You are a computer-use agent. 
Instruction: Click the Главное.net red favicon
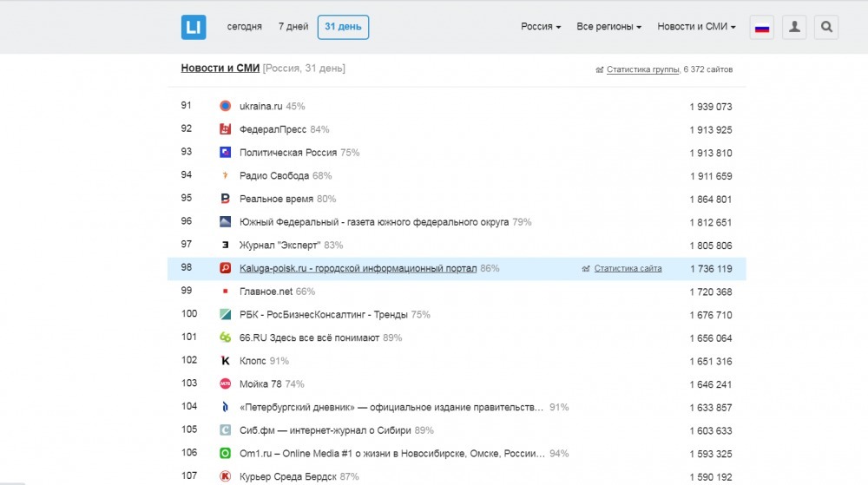[226, 292]
